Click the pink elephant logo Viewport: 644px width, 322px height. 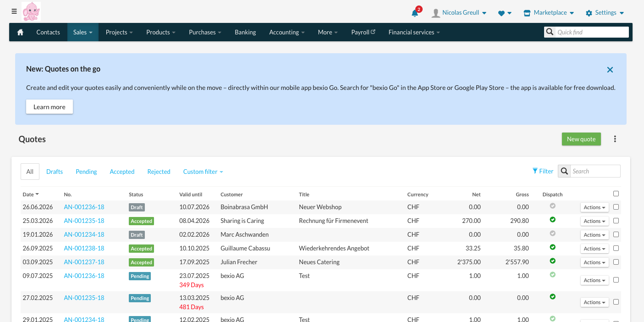pos(31,11)
